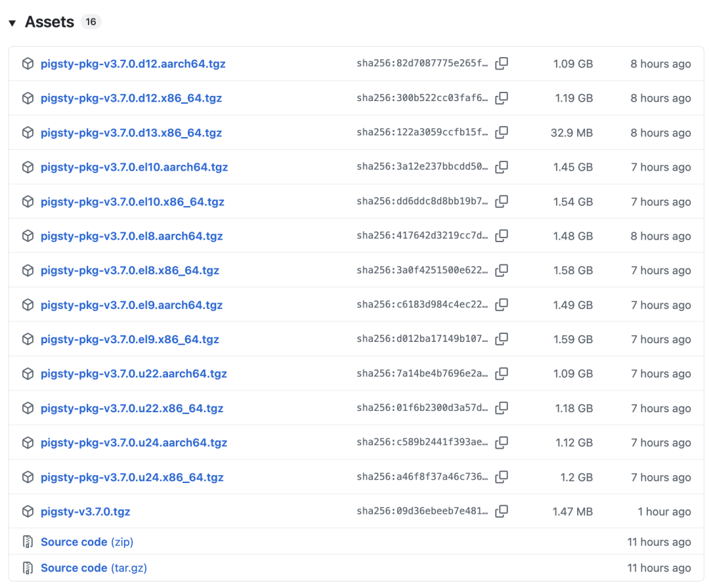The height and width of the screenshot is (588, 709).
Task: Copy sha256 for pigsty-pkg-v3.7.0.u24.x86_64.tgz
Action: [502, 477]
